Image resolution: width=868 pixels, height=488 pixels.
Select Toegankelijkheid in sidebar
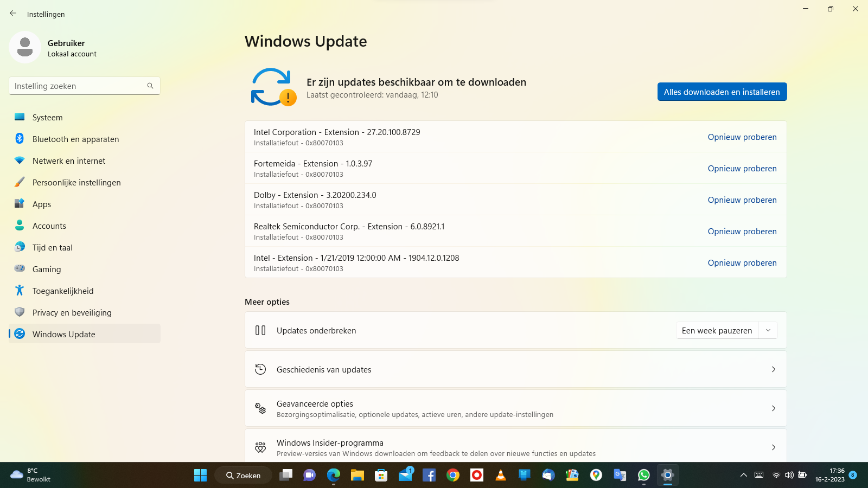85,291
